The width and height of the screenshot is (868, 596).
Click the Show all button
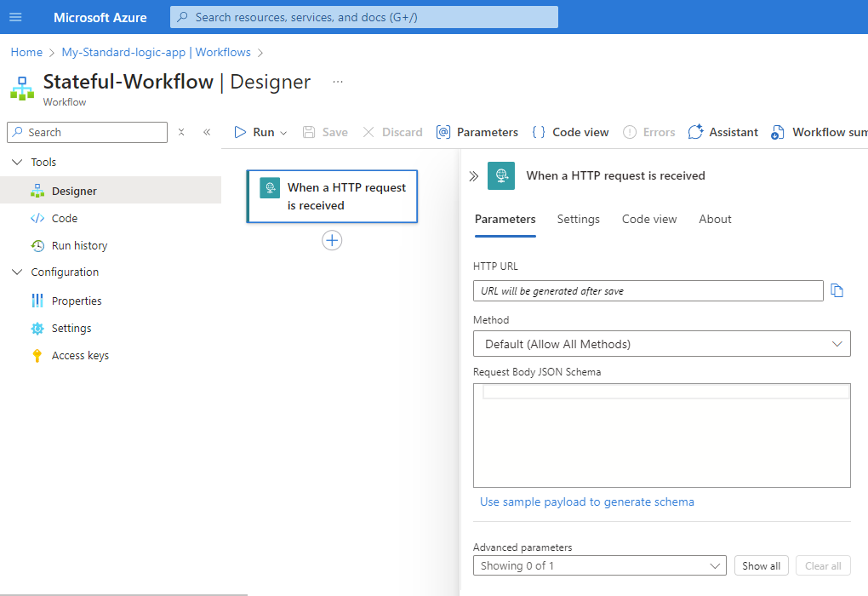[x=761, y=565]
